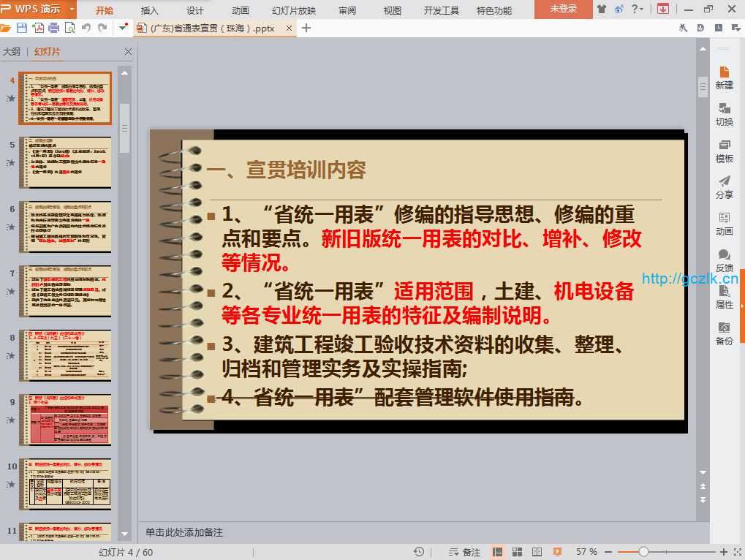
Task: Select slide 8 thumbnail in panel
Action: [x=65, y=355]
